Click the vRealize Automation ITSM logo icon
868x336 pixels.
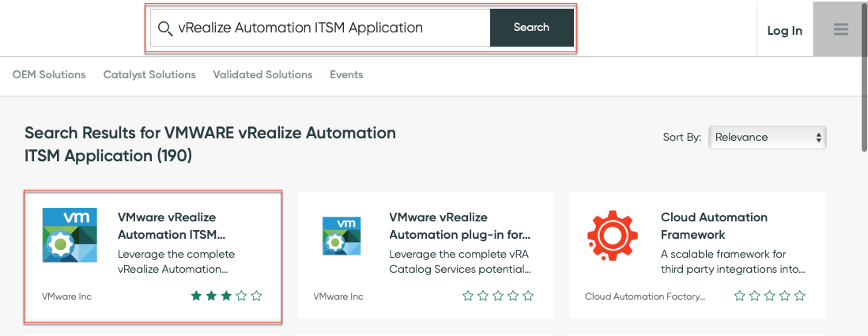pyautogui.click(x=70, y=235)
